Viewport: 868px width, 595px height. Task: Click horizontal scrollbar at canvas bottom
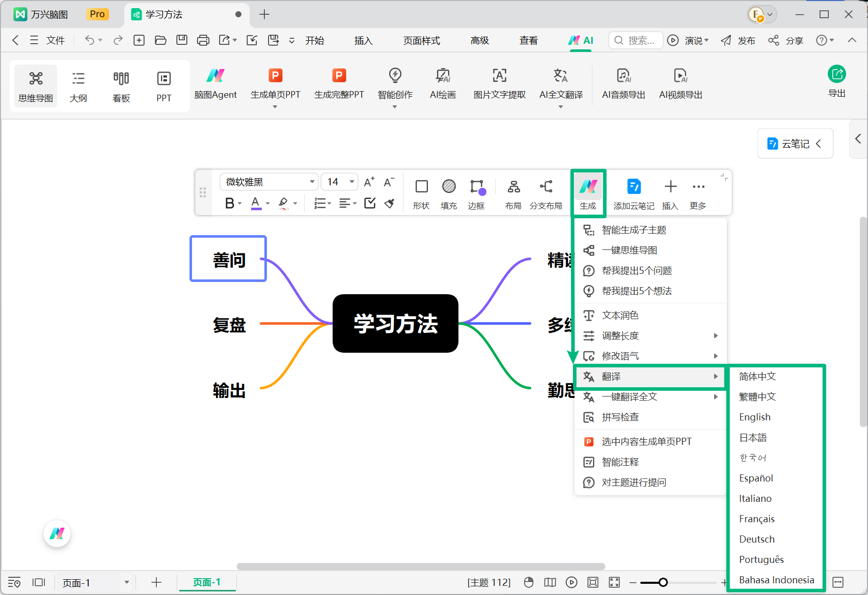(421, 566)
